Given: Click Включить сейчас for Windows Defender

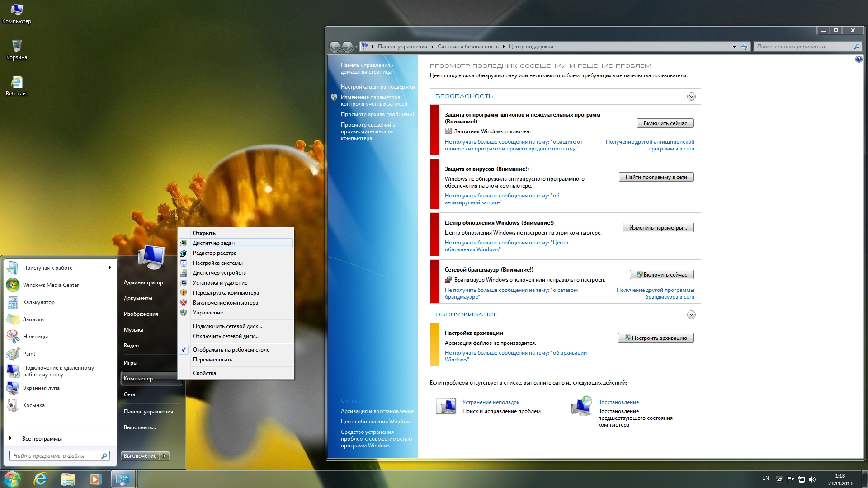Looking at the screenshot, I should [665, 123].
